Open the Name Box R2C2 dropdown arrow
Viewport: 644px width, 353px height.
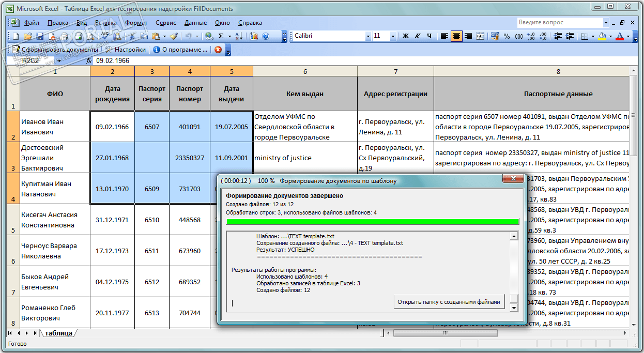pos(60,60)
